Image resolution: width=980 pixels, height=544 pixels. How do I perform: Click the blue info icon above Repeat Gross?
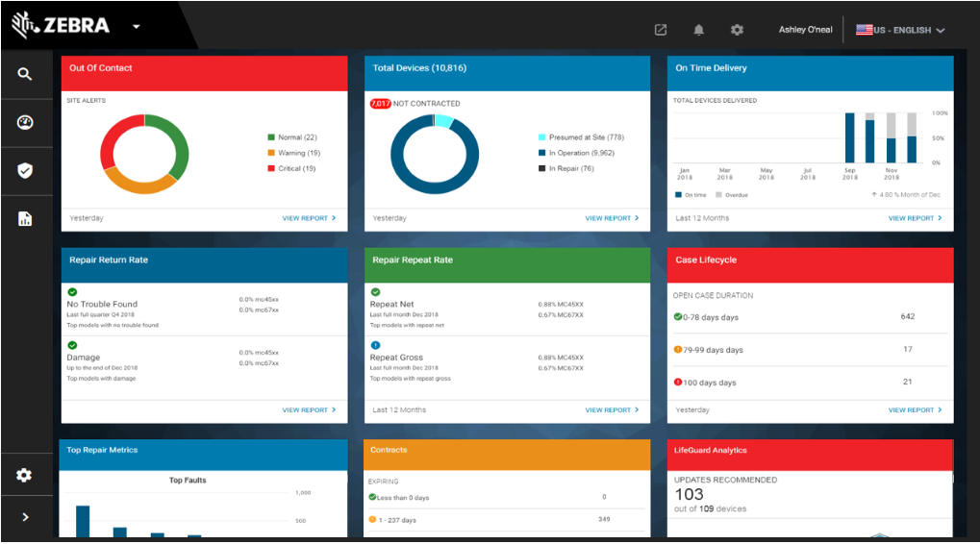376,345
